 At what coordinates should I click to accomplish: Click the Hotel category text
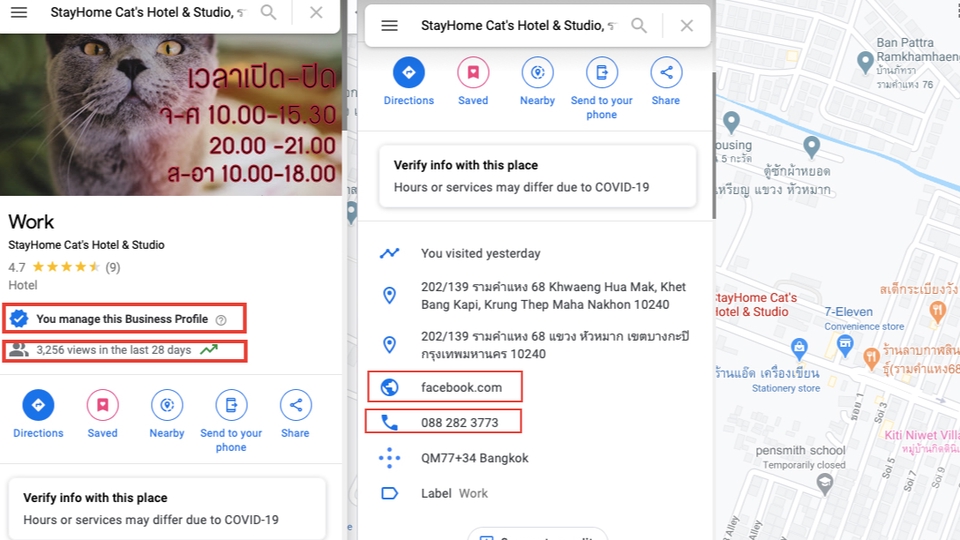click(23, 285)
